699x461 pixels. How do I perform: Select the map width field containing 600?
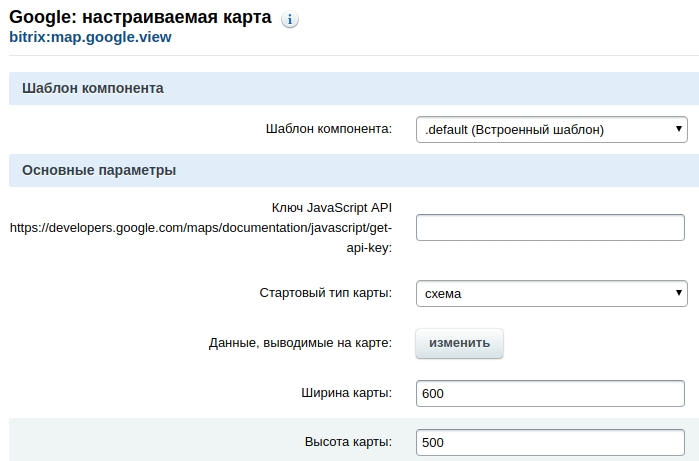[550, 393]
